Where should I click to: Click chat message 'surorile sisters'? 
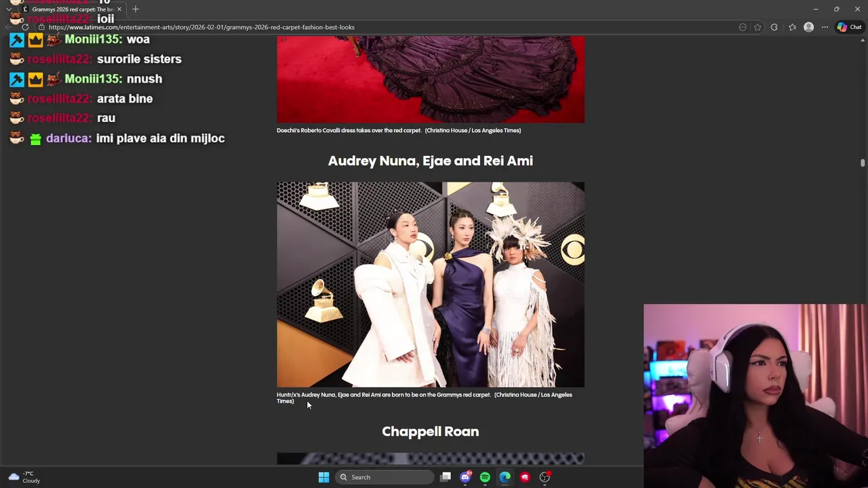pyautogui.click(x=139, y=59)
